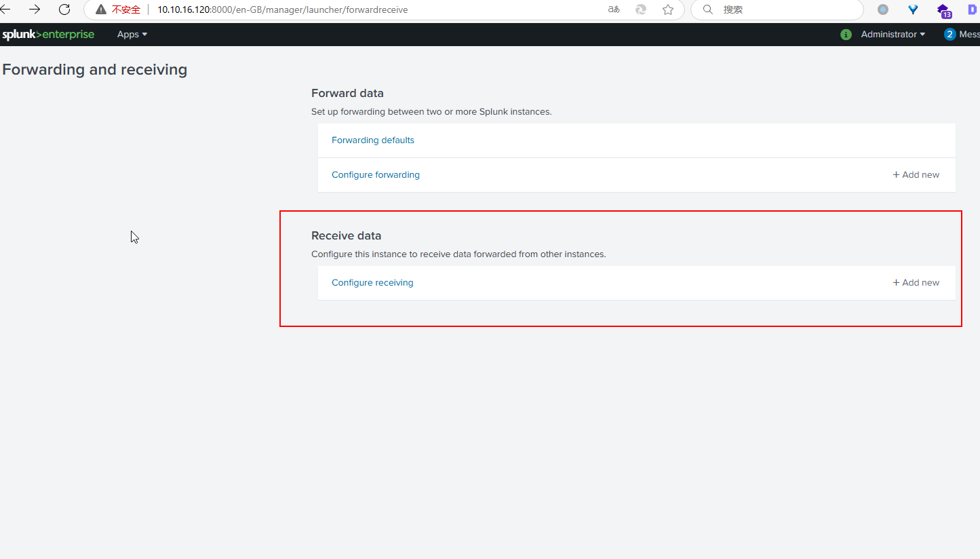Click the not-secure warning triangle icon
Viewport: 980px width, 559px height.
point(101,9)
